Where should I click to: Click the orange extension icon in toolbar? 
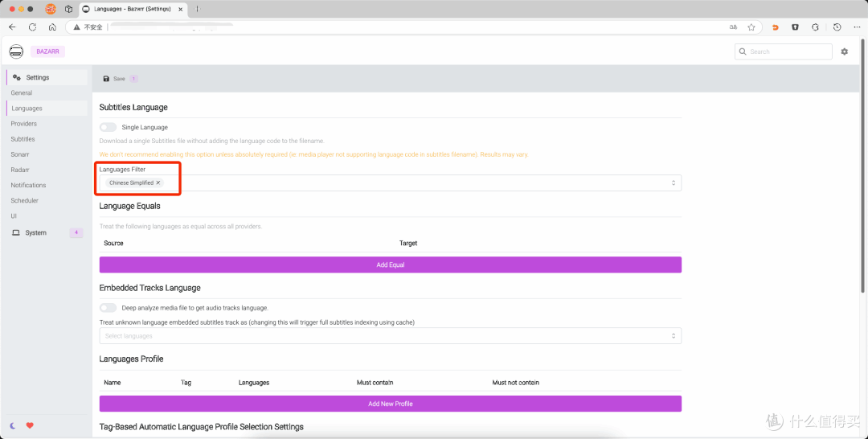775,27
